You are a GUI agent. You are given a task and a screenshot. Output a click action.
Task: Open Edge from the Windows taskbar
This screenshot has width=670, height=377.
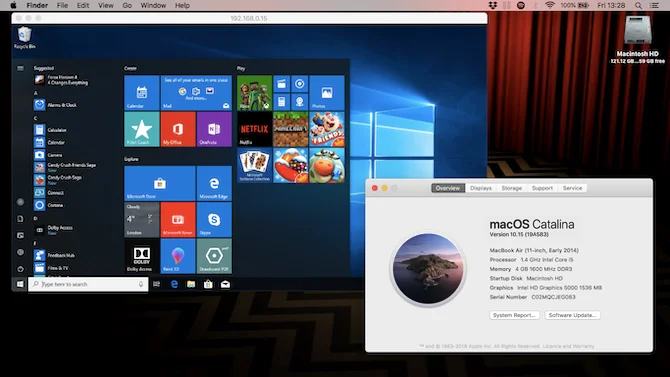point(174,284)
